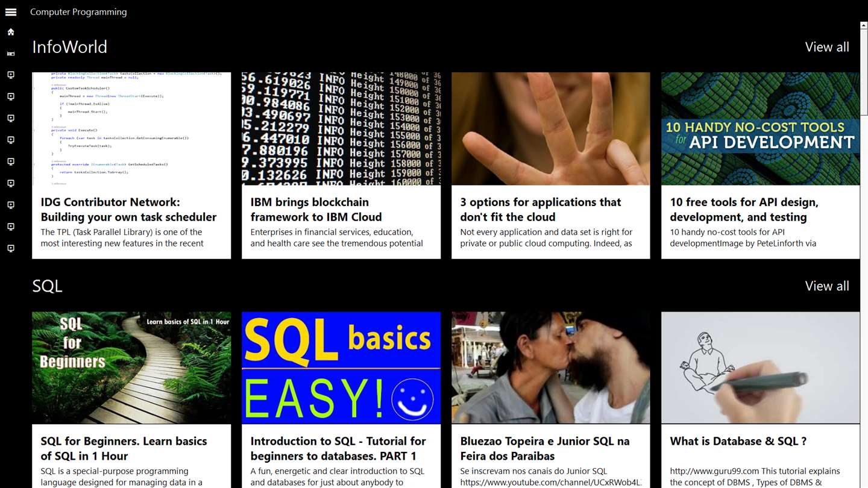This screenshot has width=868, height=488.
Task: Select the fifth video section icon in sidebar
Action: point(11,162)
